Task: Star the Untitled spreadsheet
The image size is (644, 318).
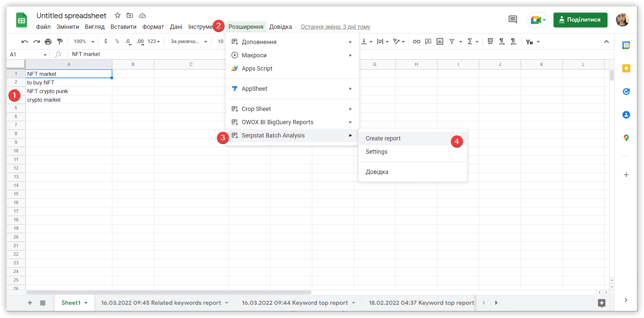Action: point(118,16)
